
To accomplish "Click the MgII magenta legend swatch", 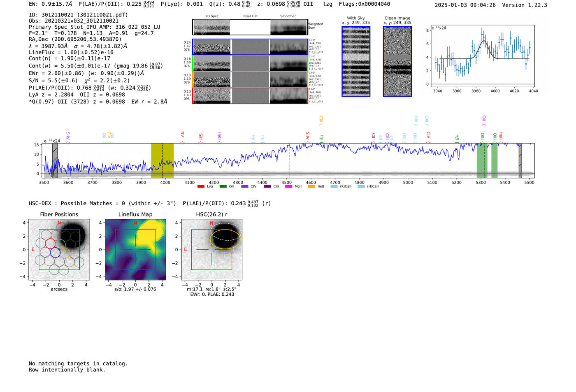I will pyautogui.click(x=289, y=187).
